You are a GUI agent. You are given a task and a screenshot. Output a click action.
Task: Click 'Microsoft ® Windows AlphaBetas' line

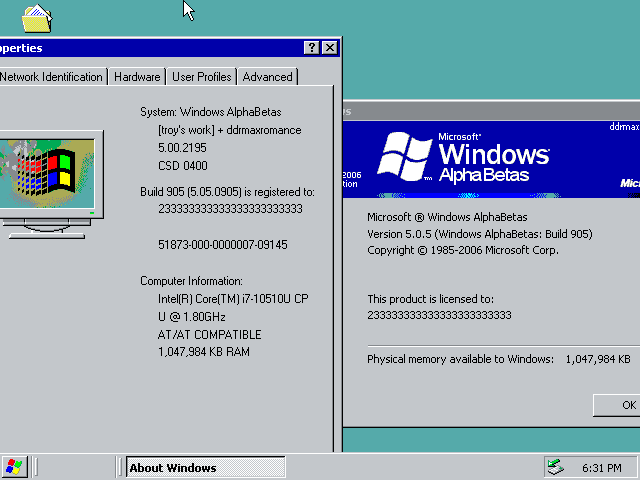447,217
